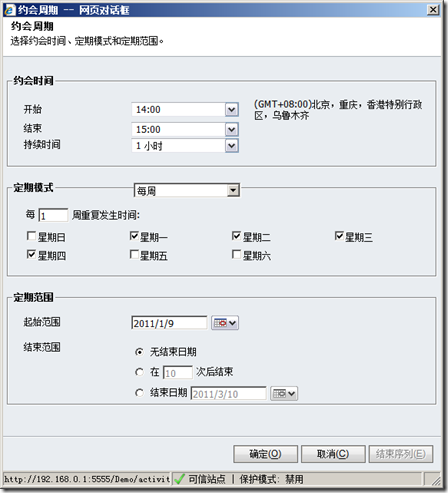This screenshot has height=493, width=448.
Task: Check the 星期五 checkbox
Action: [x=134, y=255]
